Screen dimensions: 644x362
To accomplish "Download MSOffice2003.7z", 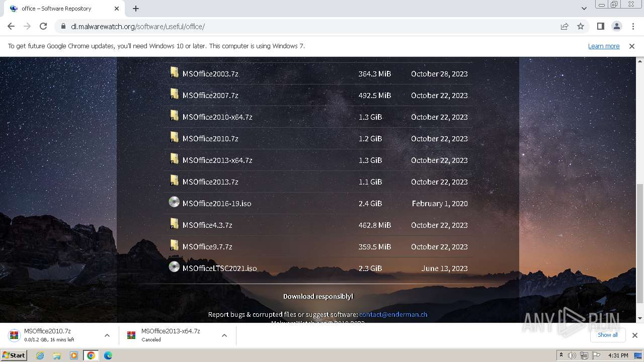I will pyautogui.click(x=210, y=73).
